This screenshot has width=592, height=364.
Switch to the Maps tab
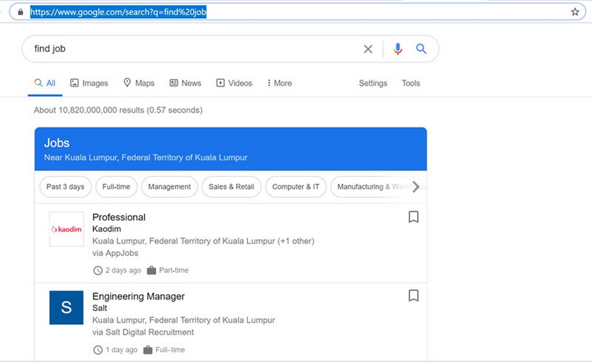pyautogui.click(x=139, y=83)
